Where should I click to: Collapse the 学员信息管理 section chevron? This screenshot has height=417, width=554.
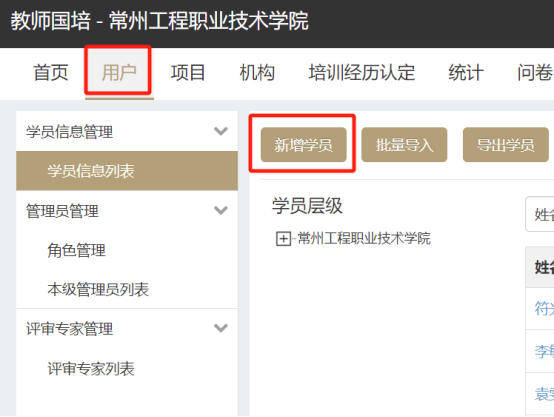tap(221, 131)
